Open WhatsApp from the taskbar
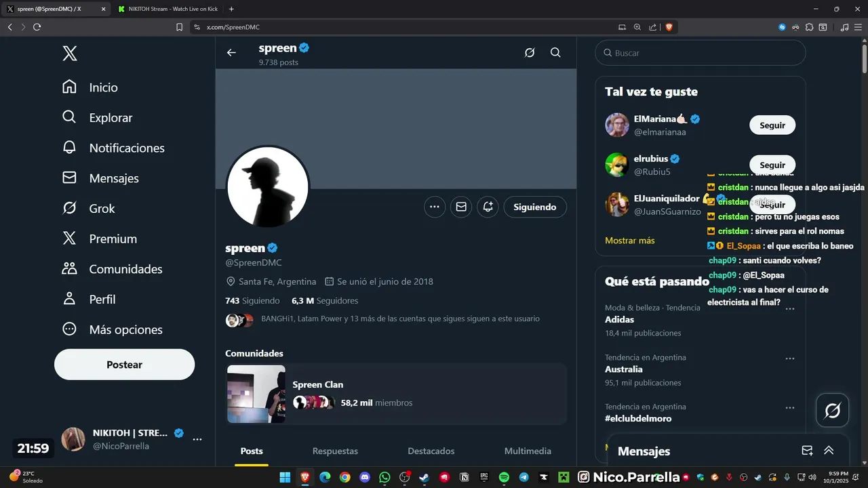This screenshot has width=868, height=488. pyautogui.click(x=385, y=477)
